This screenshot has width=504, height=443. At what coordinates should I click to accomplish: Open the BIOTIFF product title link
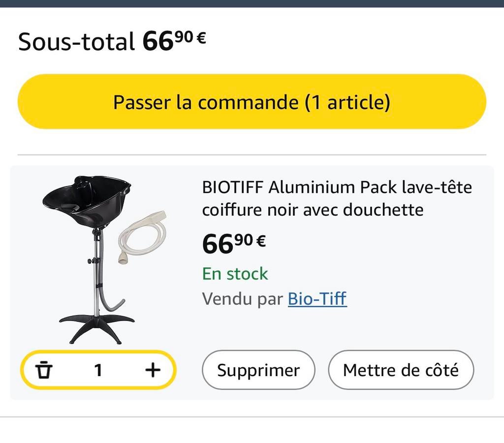(x=336, y=198)
